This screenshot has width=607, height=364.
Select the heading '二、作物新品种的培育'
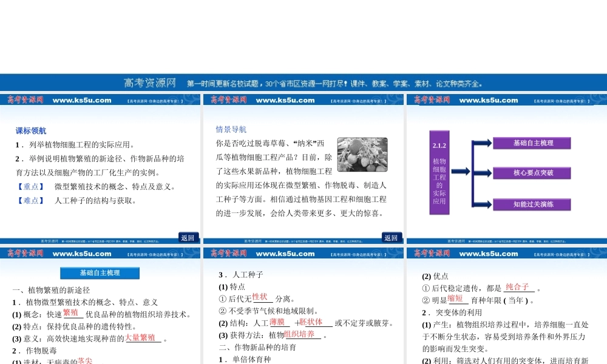click(257, 348)
